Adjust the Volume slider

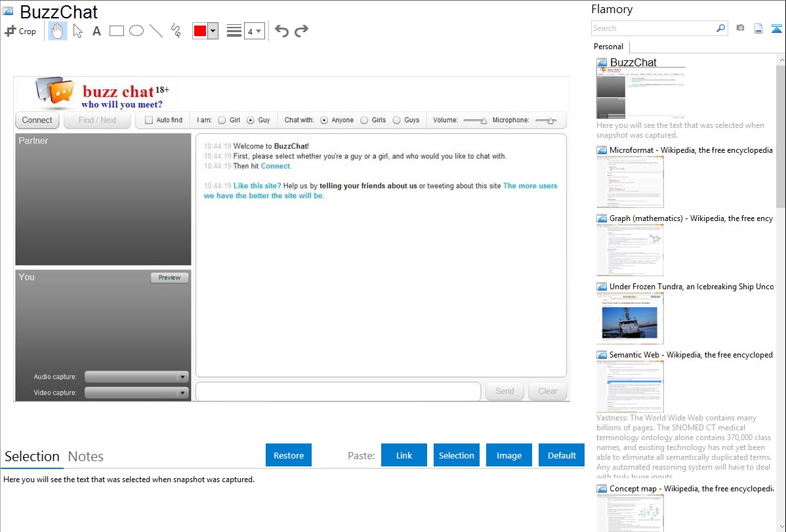point(475,120)
